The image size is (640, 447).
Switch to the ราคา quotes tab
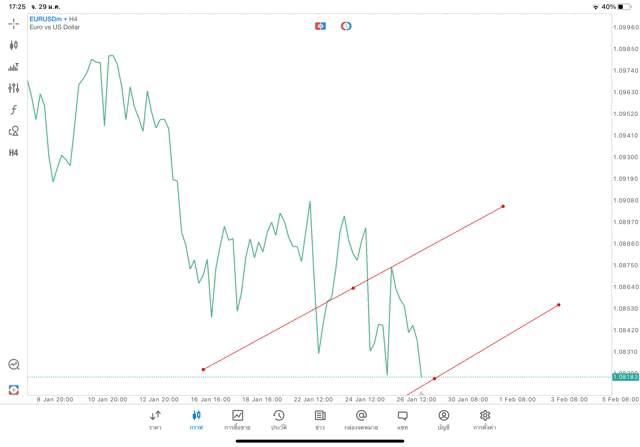tap(155, 419)
